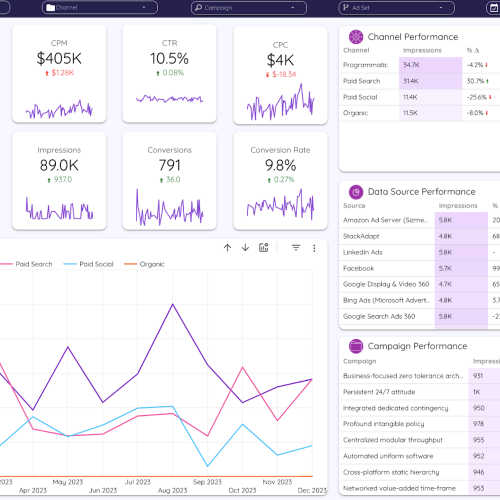The image size is (500, 500).
Task: Toggle the Paid Social legend series
Action: coord(88,264)
